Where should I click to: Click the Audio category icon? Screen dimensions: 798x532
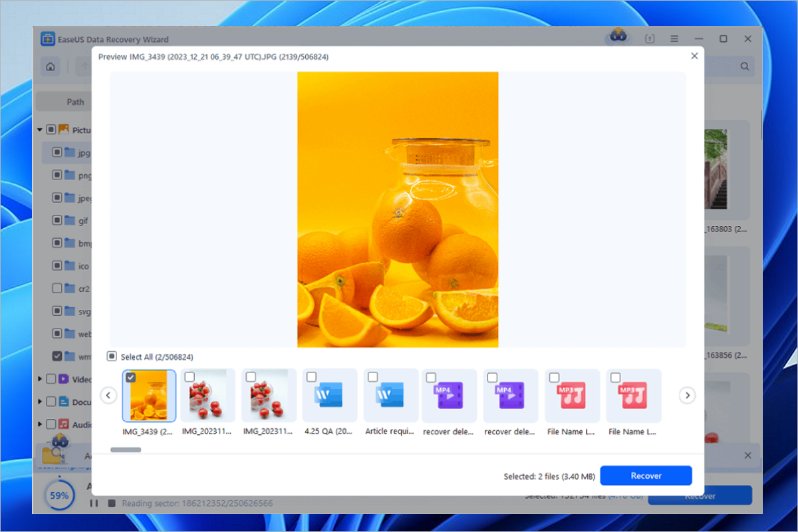pos(64,424)
